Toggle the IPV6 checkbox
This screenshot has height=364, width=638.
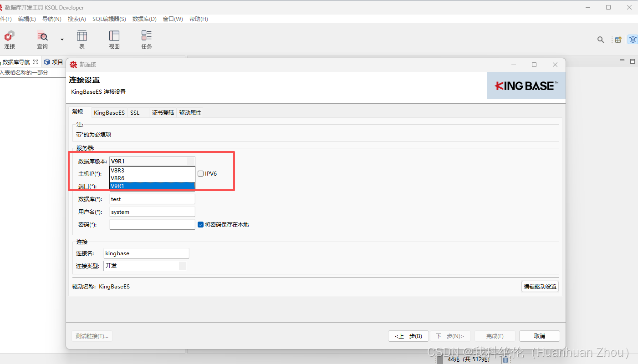(x=200, y=174)
